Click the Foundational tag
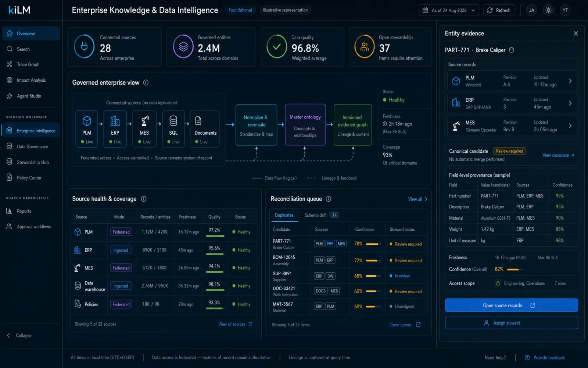The height and width of the screenshot is (368, 588). tap(240, 10)
